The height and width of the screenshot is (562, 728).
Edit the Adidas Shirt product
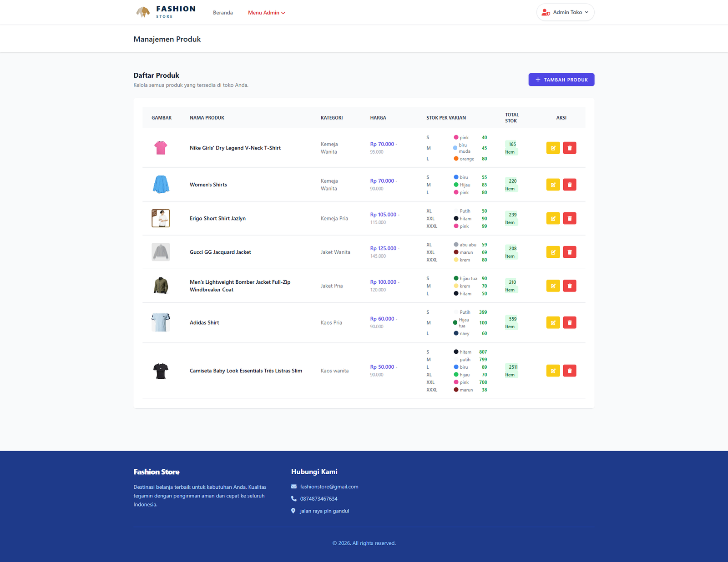point(553,322)
